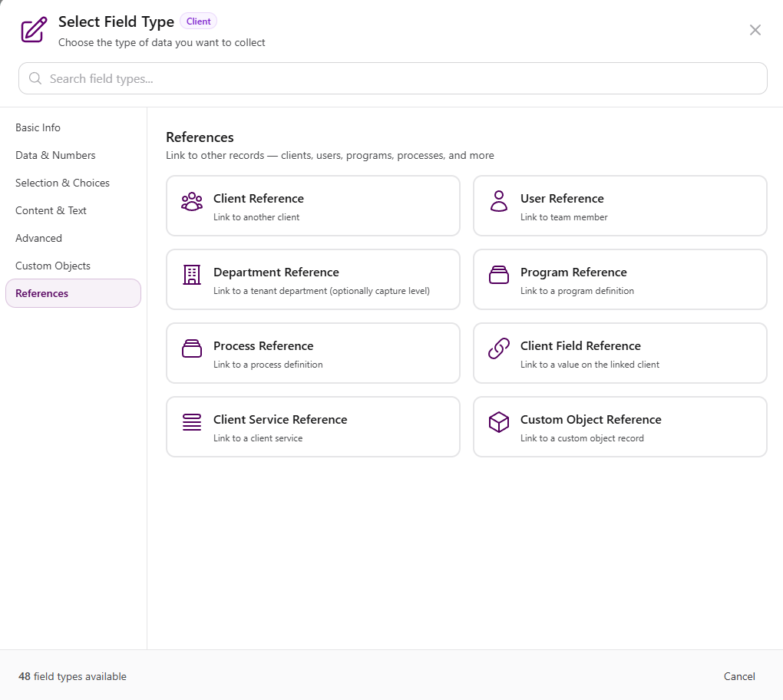
Task: Choose the User Reference field type card
Action: tap(619, 206)
